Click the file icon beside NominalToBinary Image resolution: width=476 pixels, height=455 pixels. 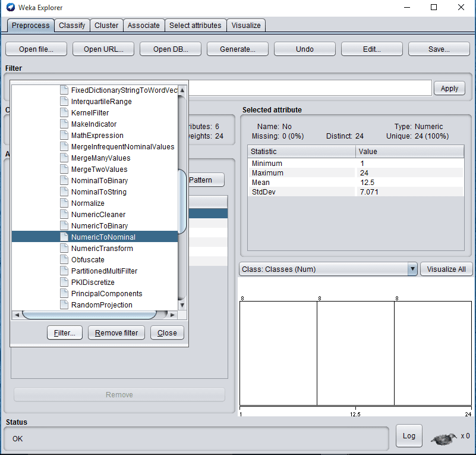pos(64,180)
